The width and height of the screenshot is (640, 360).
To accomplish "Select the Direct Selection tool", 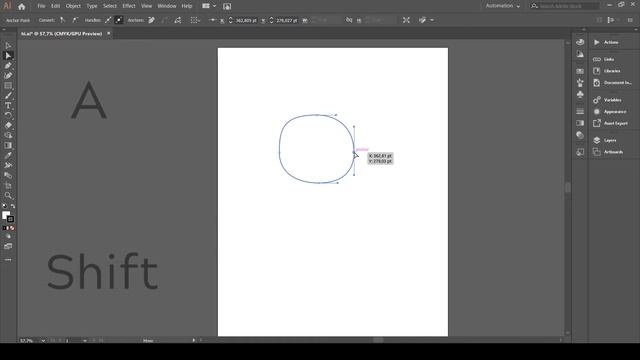I will click(8, 56).
